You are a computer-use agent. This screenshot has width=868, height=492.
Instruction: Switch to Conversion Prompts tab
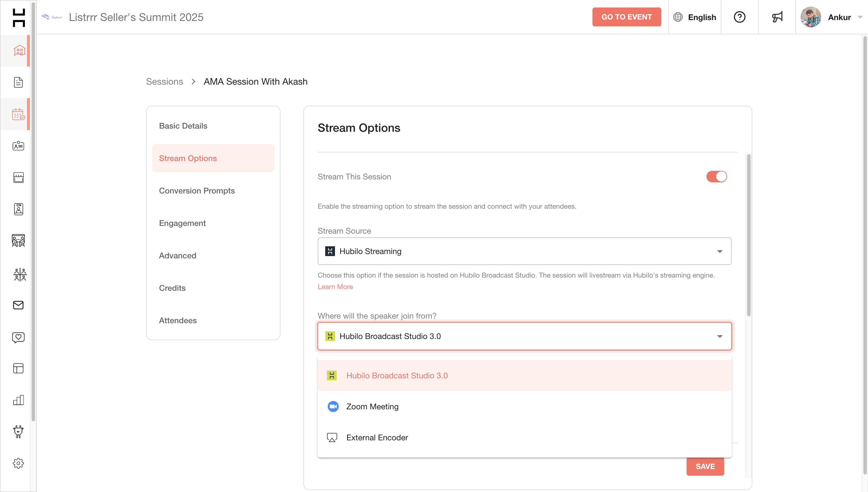(x=197, y=191)
